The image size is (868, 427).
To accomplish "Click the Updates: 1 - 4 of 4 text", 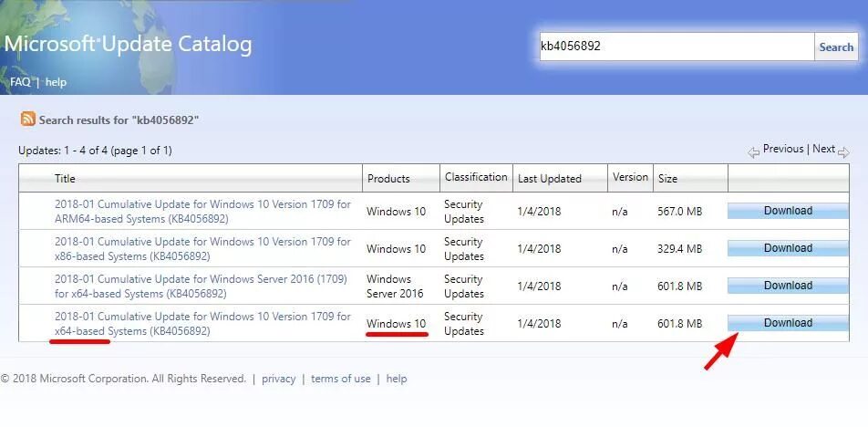I will click(95, 150).
